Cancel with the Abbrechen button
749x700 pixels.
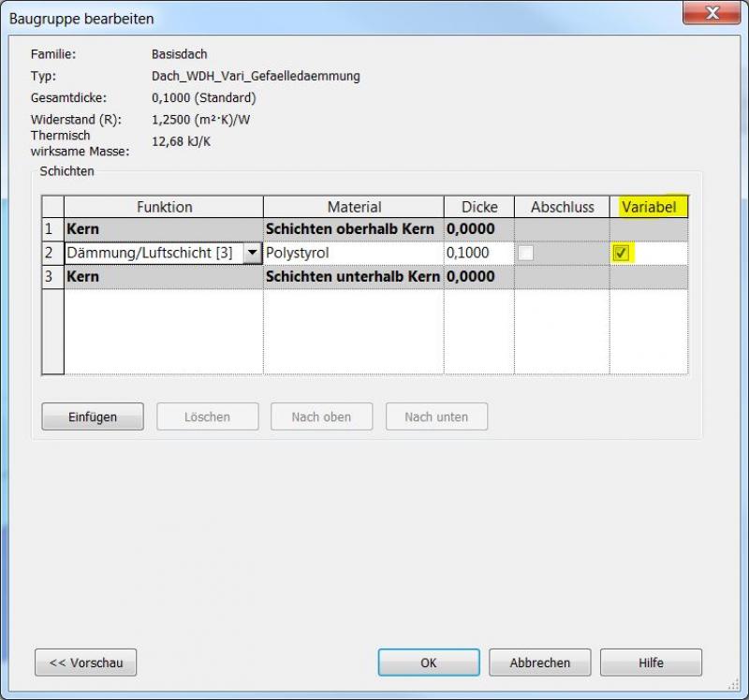click(x=539, y=663)
